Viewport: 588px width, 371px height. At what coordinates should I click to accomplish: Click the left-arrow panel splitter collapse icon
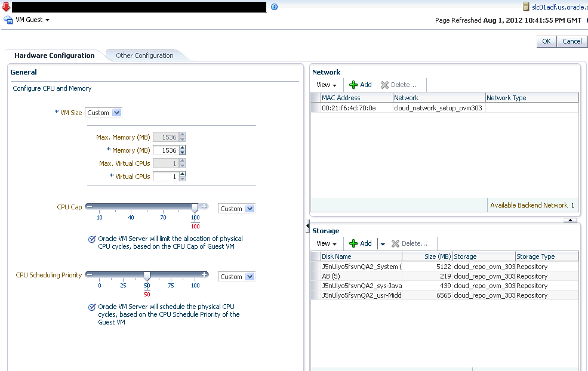tap(307, 226)
